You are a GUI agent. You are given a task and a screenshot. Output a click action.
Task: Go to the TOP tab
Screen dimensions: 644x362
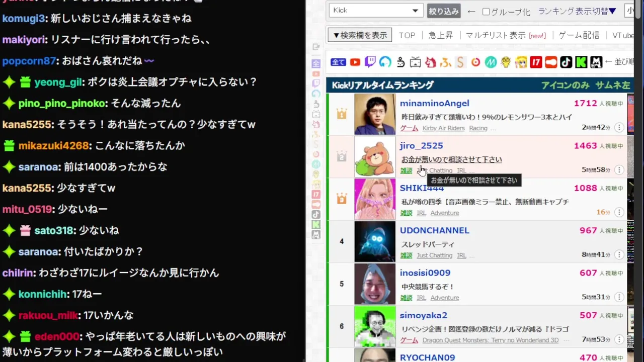click(407, 35)
